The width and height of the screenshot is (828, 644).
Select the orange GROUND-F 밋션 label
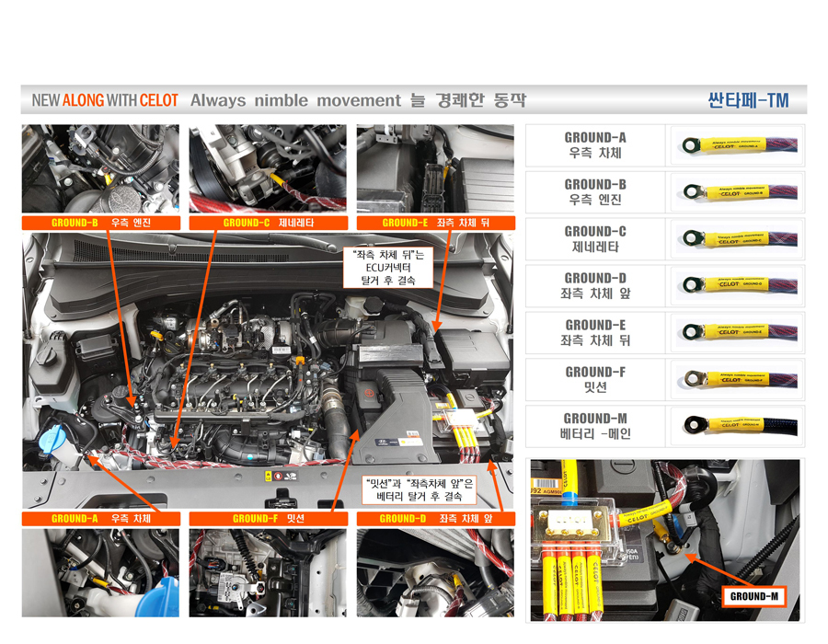(268, 519)
